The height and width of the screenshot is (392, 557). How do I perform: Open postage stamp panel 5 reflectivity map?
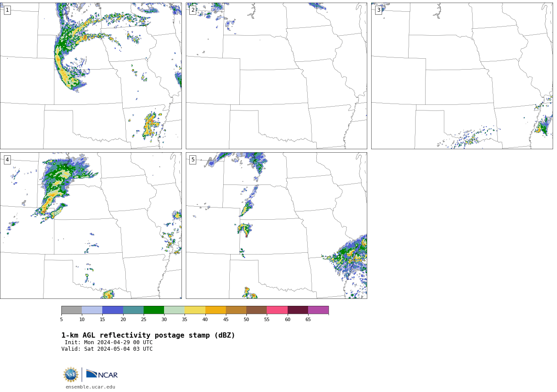pyautogui.click(x=276, y=225)
